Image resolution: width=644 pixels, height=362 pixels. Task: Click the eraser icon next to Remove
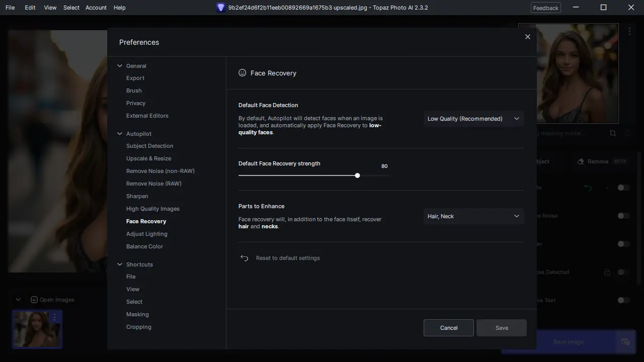(581, 161)
